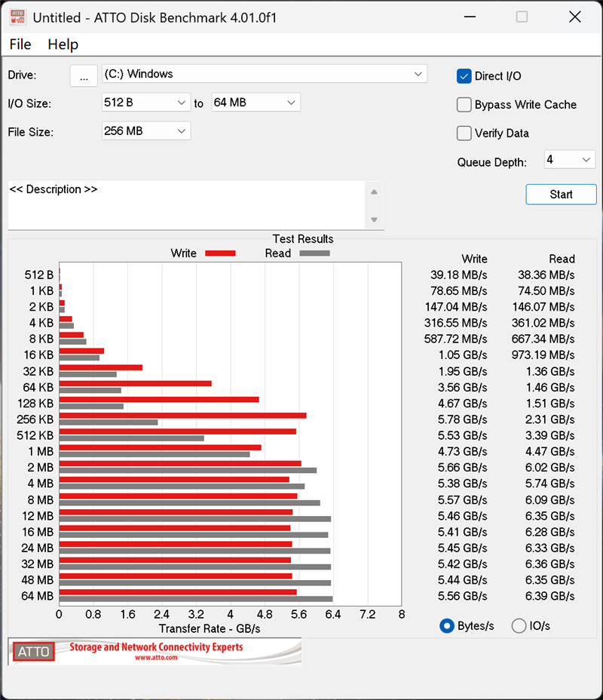The width and height of the screenshot is (603, 700).
Task: Enable Bypass Write Cache checkbox
Action: click(464, 105)
